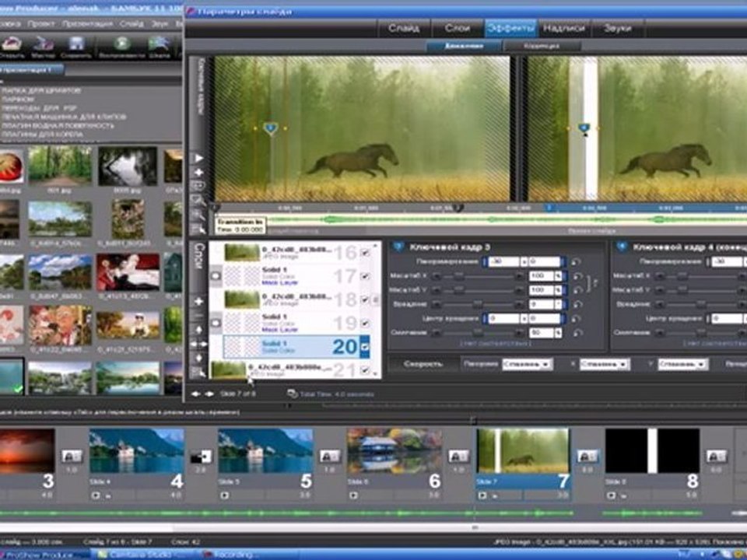Open the Надписи tab
The image size is (747, 560).
(x=564, y=28)
